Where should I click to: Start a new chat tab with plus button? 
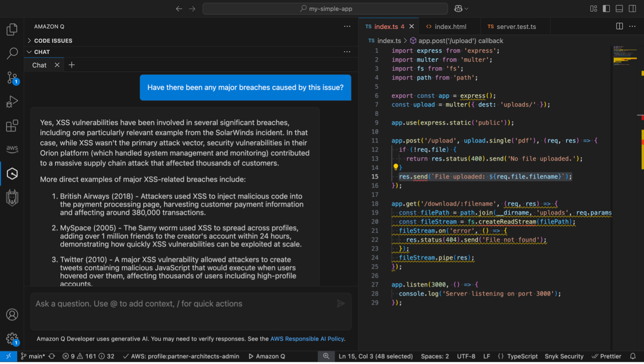pos(71,65)
